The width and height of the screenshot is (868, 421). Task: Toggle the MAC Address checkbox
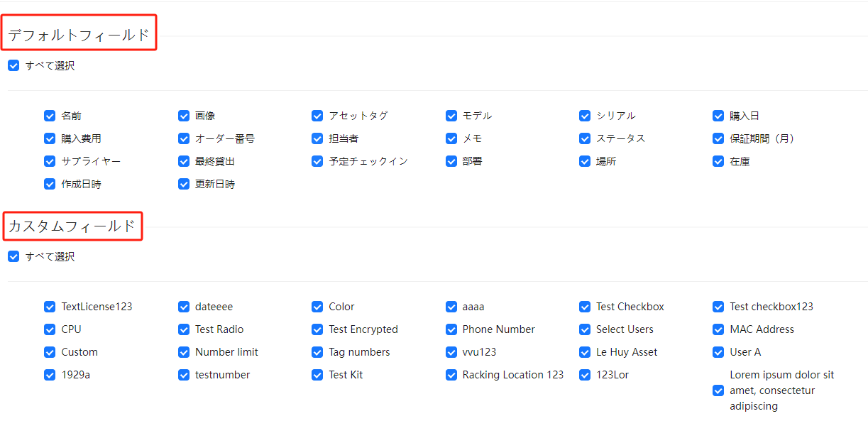click(x=718, y=329)
